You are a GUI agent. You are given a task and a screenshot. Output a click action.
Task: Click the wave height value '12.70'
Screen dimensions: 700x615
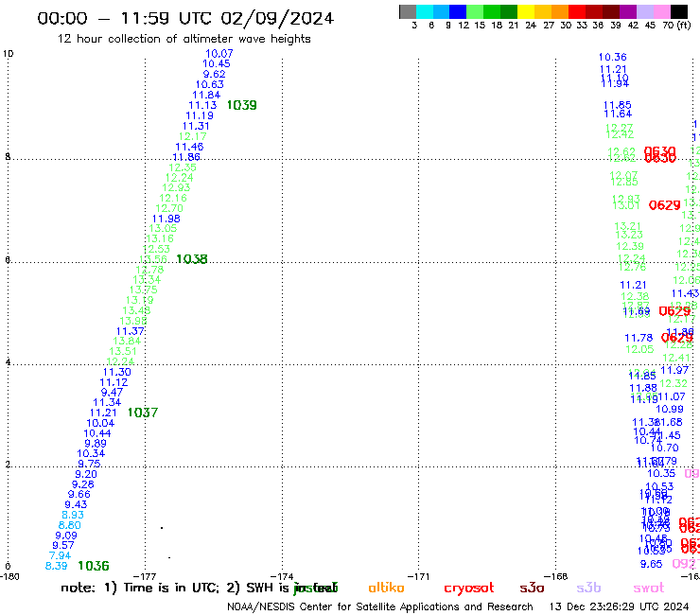click(x=169, y=208)
